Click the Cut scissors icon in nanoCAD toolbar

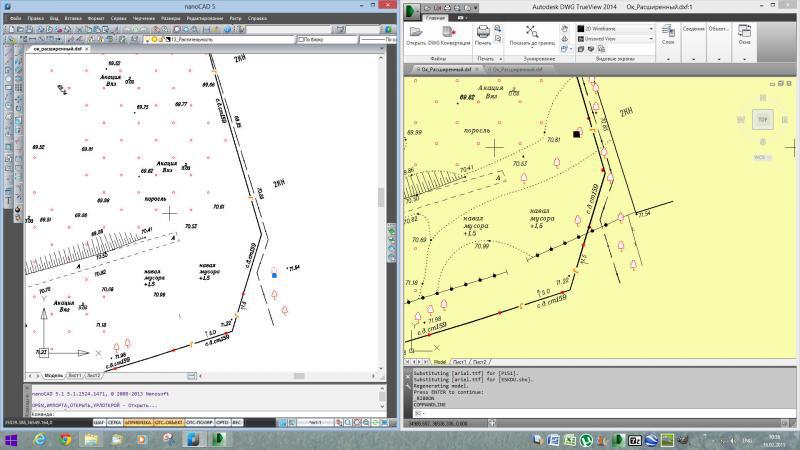tap(79, 30)
